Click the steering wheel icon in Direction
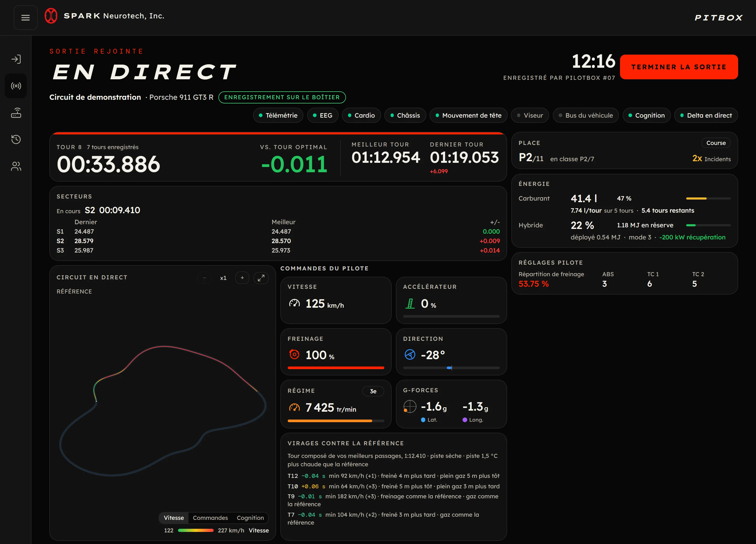Screen dimensions: 756x544 point(410,355)
